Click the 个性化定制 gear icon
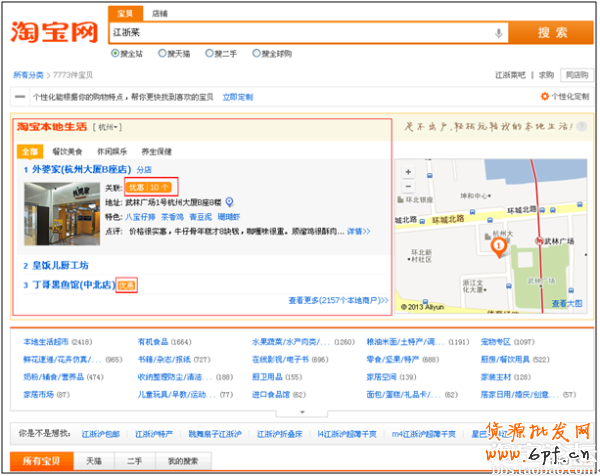Image resolution: width=600 pixels, height=476 pixels. [x=545, y=97]
